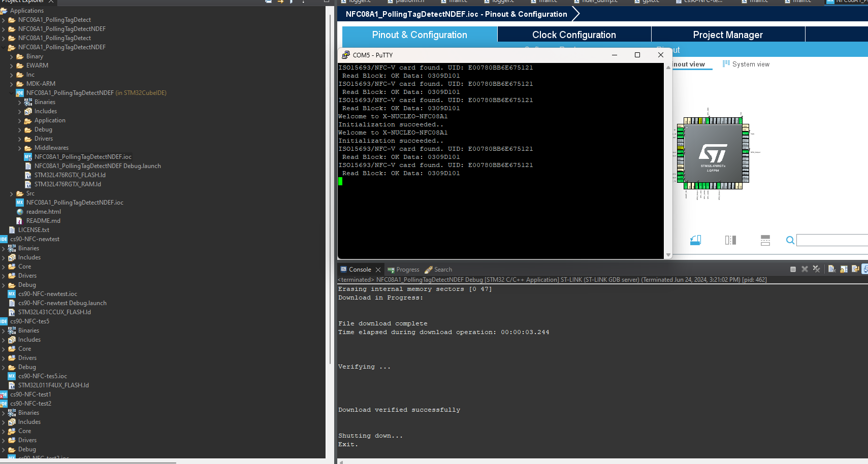Click the search magnifier icon in Pinout view

click(790, 240)
